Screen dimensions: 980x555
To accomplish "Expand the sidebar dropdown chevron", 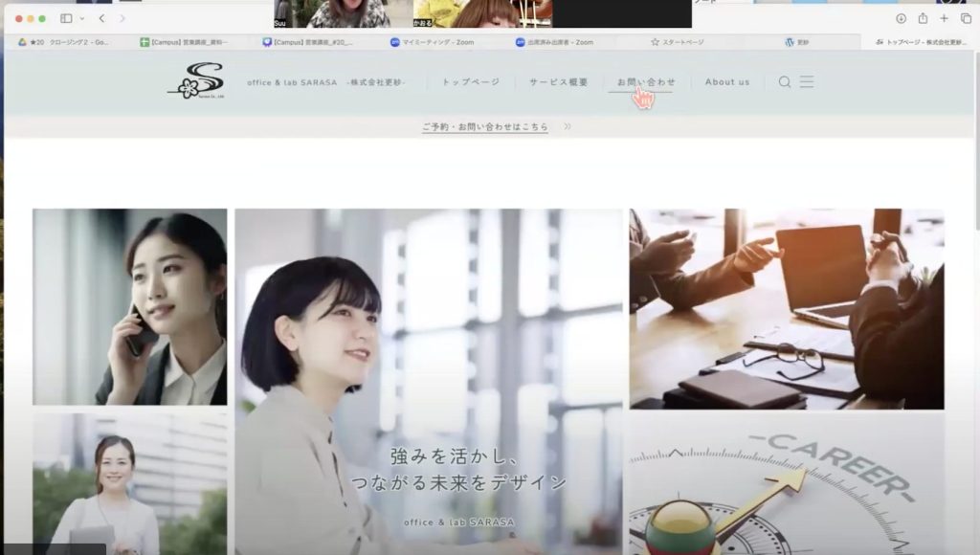I will coord(81,18).
